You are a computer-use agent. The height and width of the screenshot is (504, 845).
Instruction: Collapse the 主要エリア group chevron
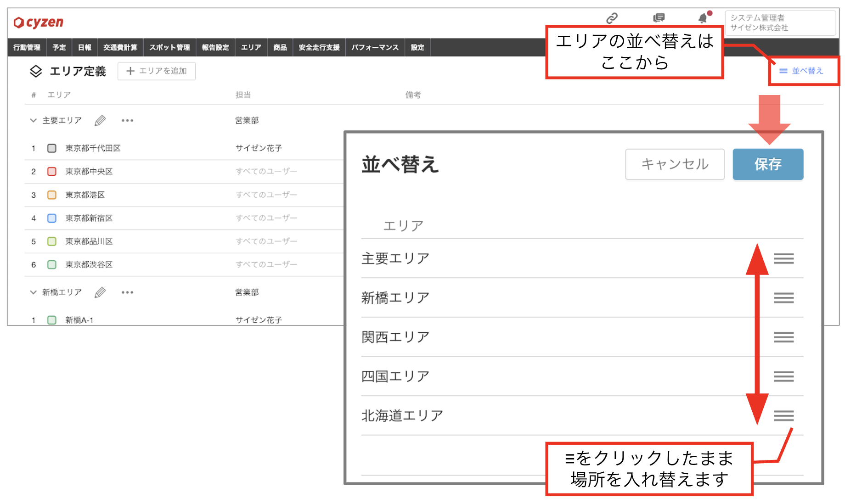coord(33,120)
